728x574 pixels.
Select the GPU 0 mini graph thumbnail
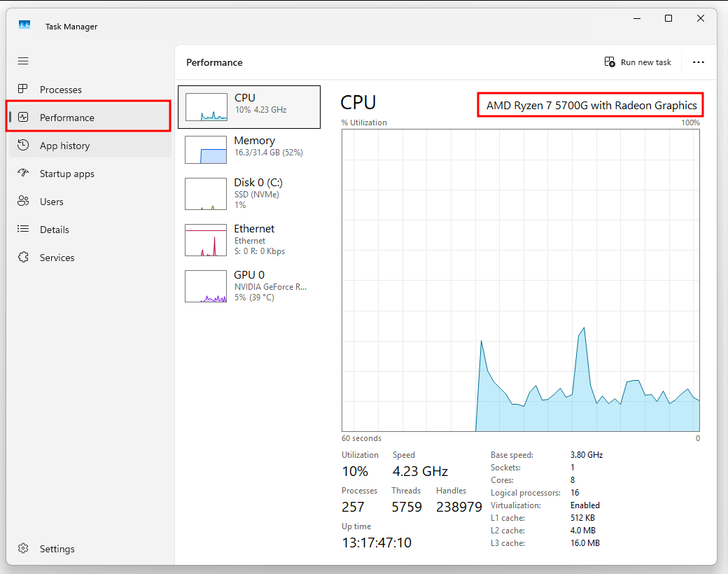[206, 286]
